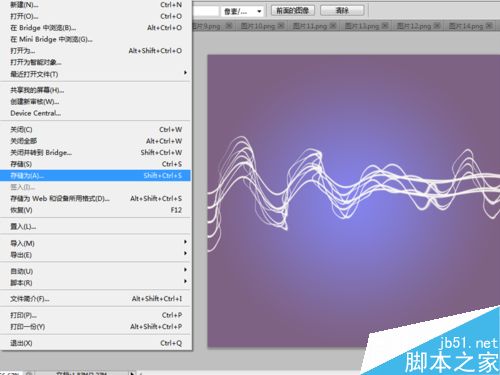
Task: Choose 打开(O) menu entry
Action: coord(96,16)
